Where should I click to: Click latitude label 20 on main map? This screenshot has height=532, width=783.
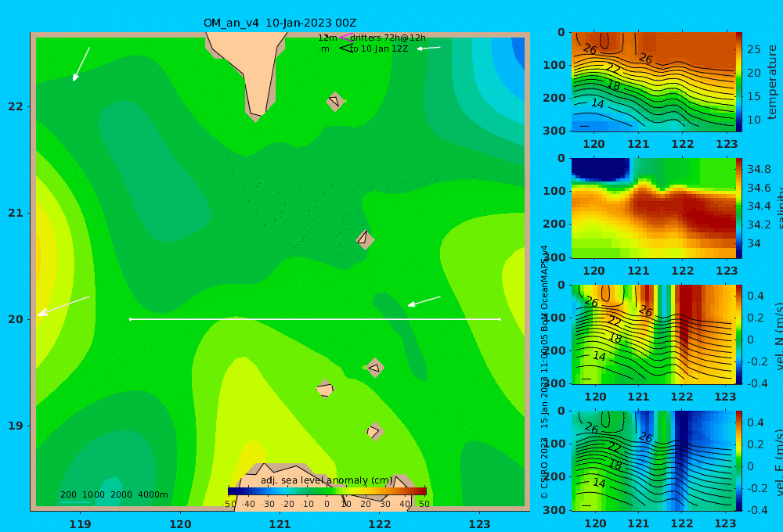click(16, 319)
